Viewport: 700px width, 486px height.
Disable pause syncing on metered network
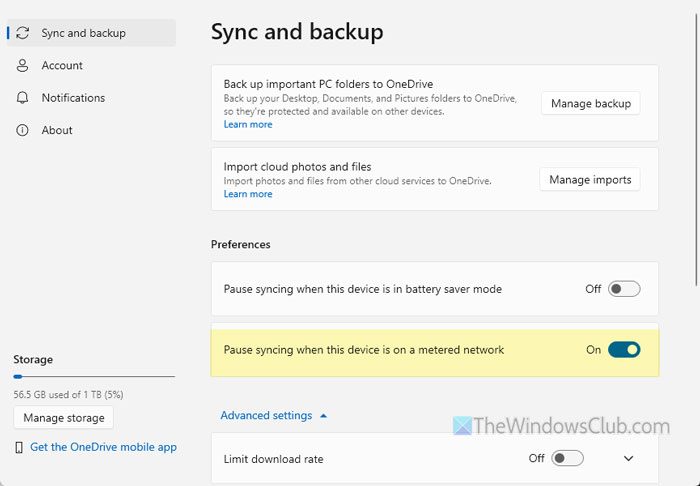pyautogui.click(x=624, y=350)
